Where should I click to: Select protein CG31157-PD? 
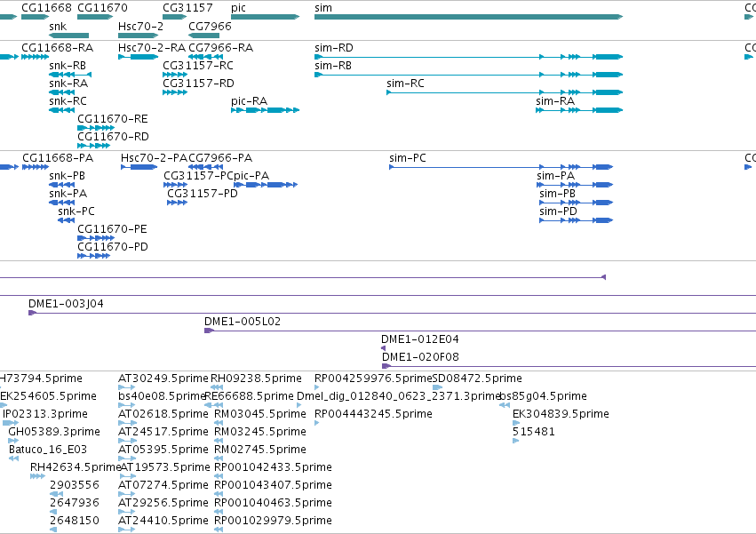tap(177, 203)
